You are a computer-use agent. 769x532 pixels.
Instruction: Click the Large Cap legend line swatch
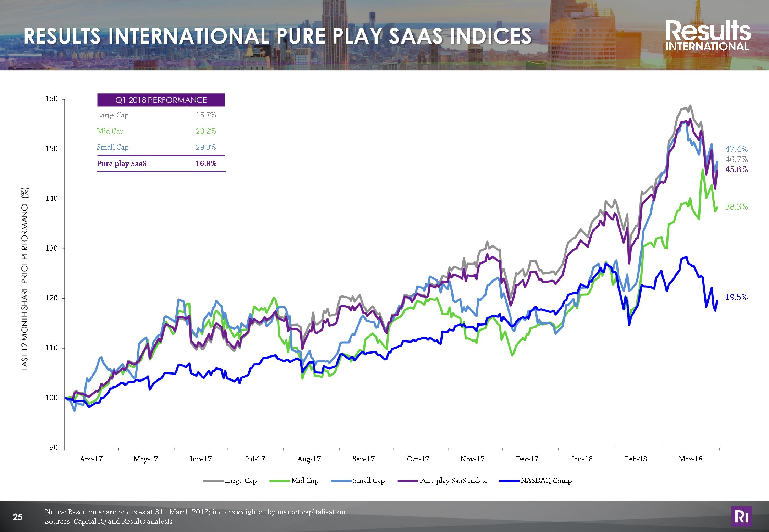[x=213, y=481]
